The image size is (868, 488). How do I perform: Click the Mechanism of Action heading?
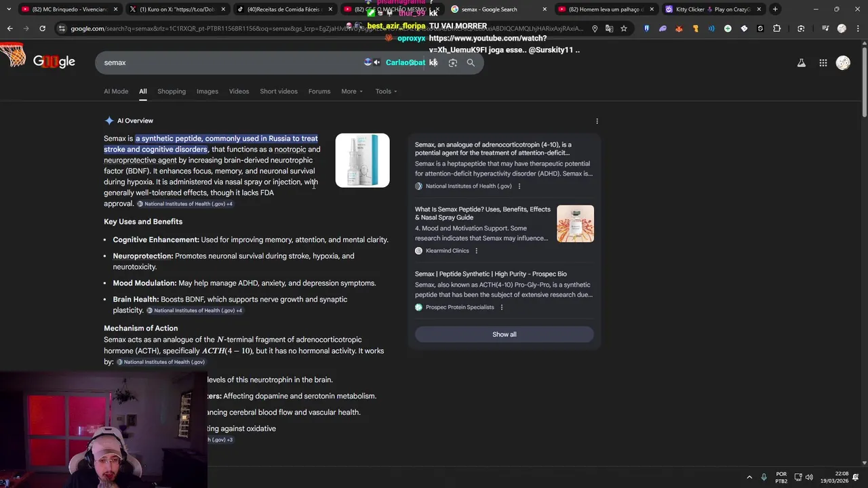point(141,328)
